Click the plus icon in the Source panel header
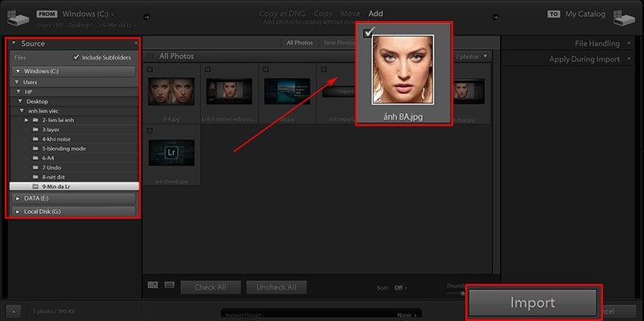Screen dimensions: 644x321 tap(136, 43)
